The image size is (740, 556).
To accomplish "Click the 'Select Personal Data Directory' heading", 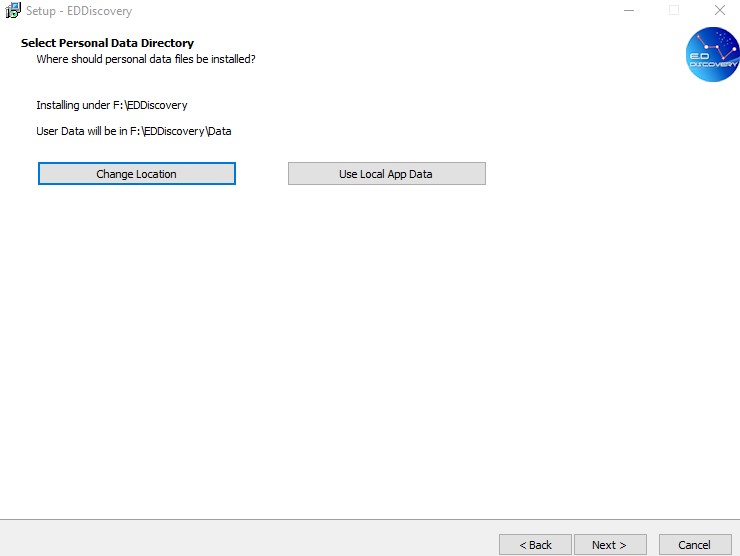I will (x=107, y=43).
